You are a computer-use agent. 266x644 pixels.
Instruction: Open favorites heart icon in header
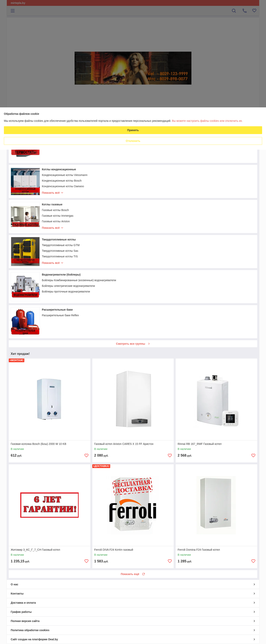[x=254, y=11]
